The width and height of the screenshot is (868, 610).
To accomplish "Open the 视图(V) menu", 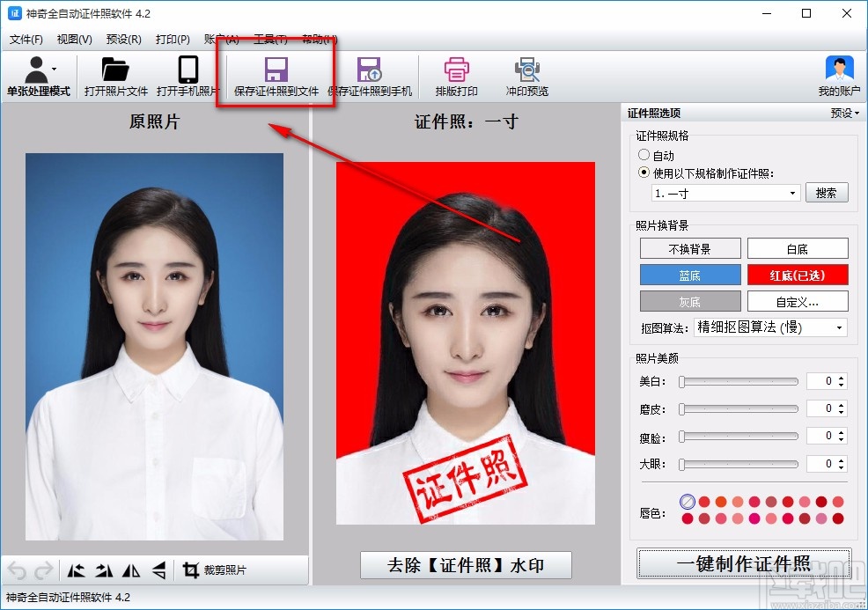I will click(74, 40).
